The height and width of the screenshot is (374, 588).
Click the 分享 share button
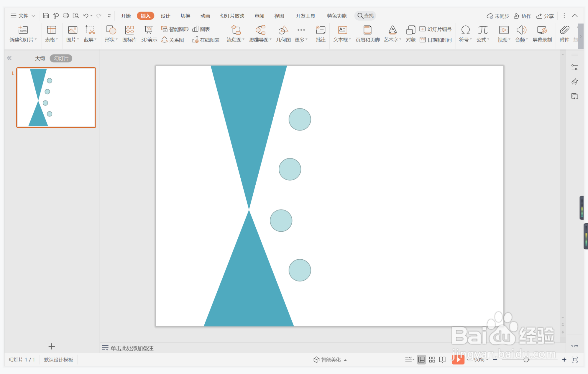click(x=545, y=16)
